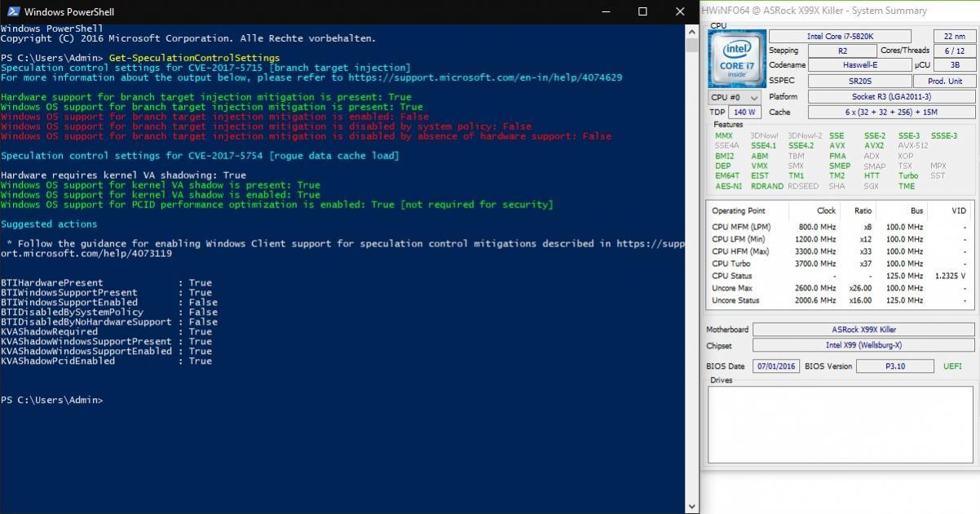Click the CPU Turbo row in operating point table

point(840,264)
